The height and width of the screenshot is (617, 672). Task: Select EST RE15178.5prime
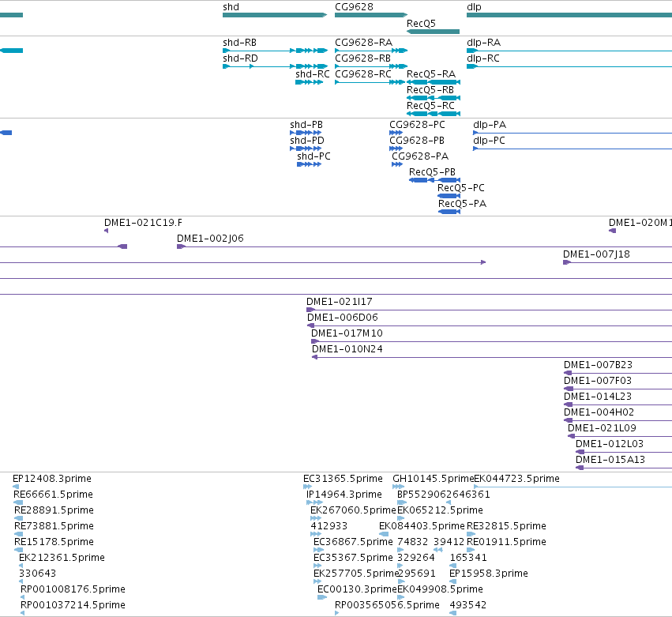pos(18,550)
